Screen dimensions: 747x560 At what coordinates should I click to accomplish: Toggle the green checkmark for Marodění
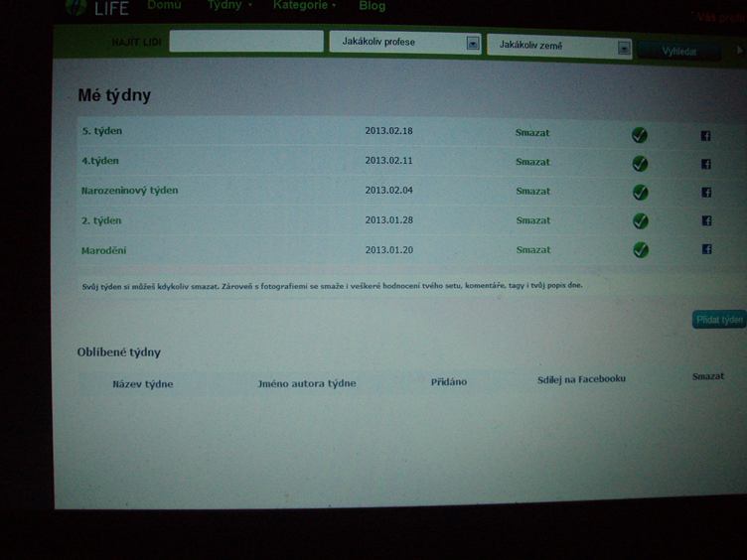pyautogui.click(x=640, y=250)
